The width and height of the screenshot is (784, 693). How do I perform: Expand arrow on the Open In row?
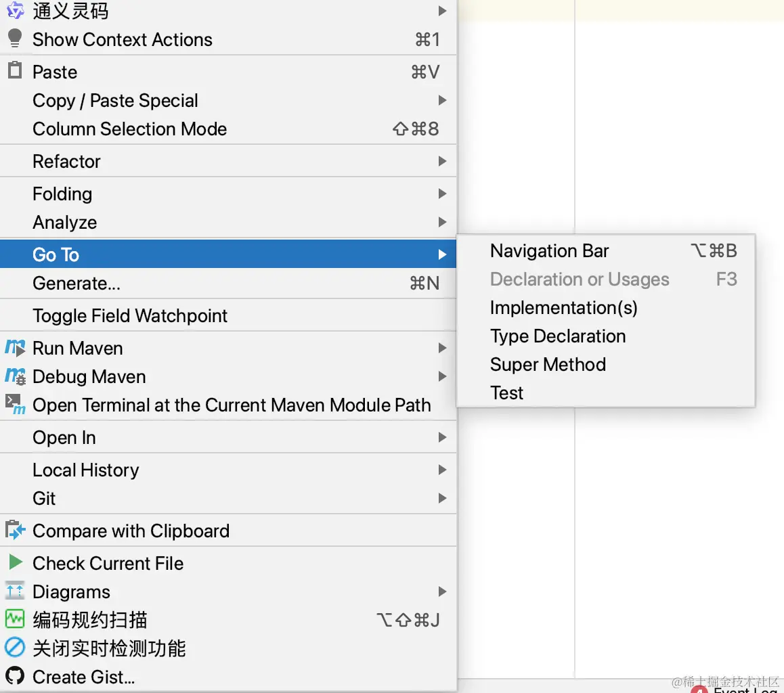tap(442, 437)
